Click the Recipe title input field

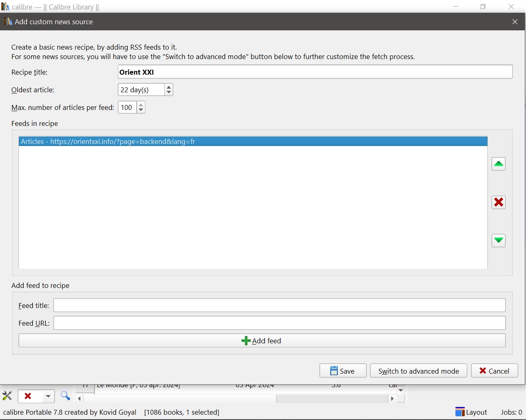point(315,72)
